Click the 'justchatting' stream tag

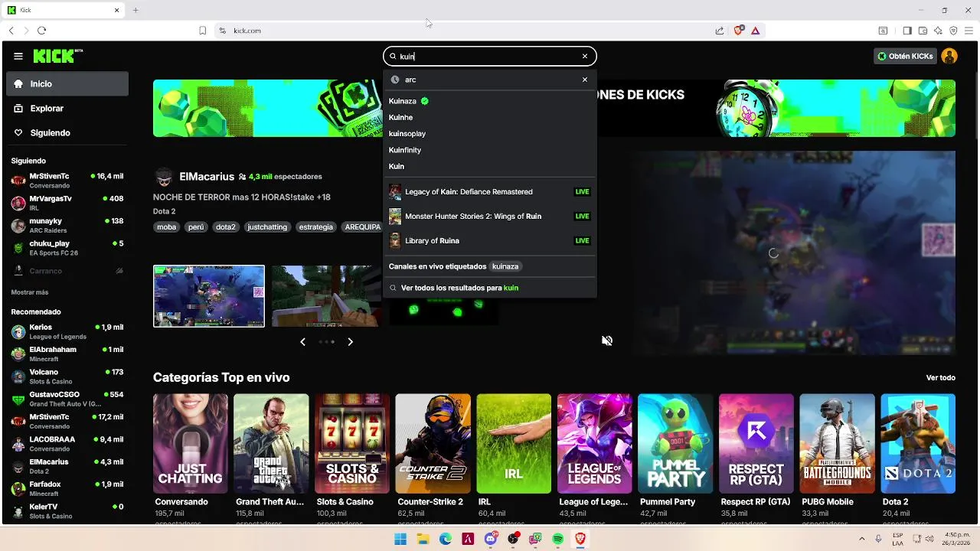(267, 227)
